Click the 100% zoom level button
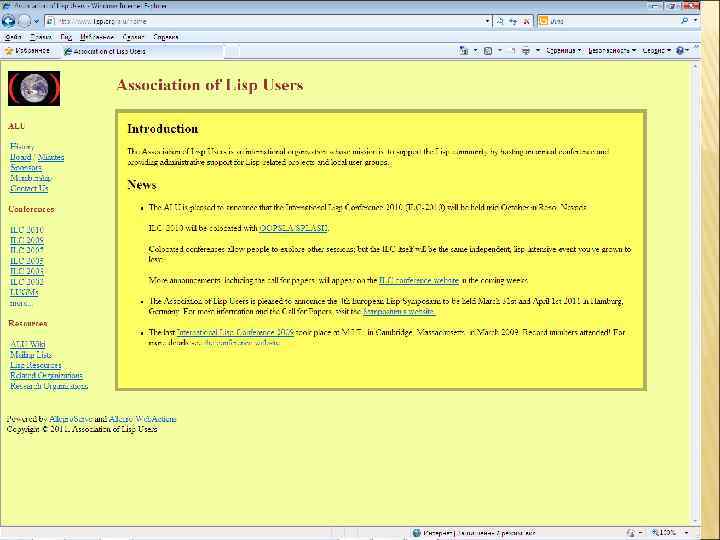Image resolution: width=720 pixels, height=540 pixels. [x=664, y=533]
